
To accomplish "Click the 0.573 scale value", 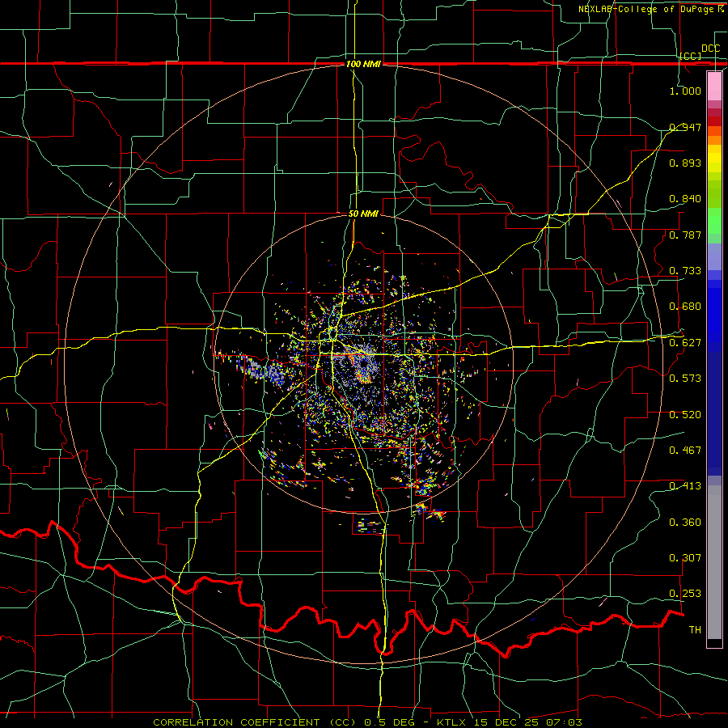I will [685, 379].
